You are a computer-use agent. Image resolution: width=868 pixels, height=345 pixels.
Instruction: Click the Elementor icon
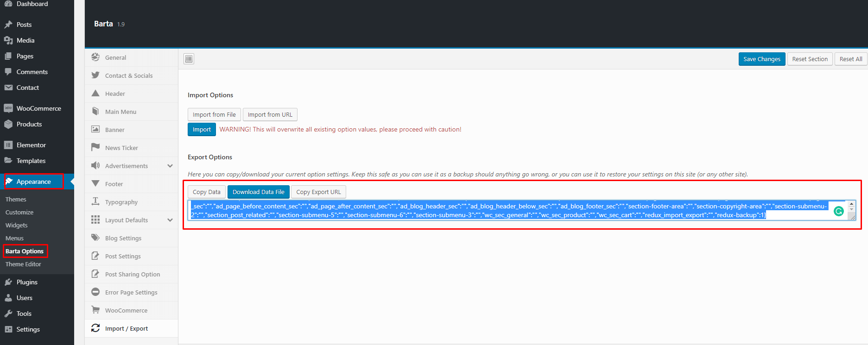pos(8,145)
